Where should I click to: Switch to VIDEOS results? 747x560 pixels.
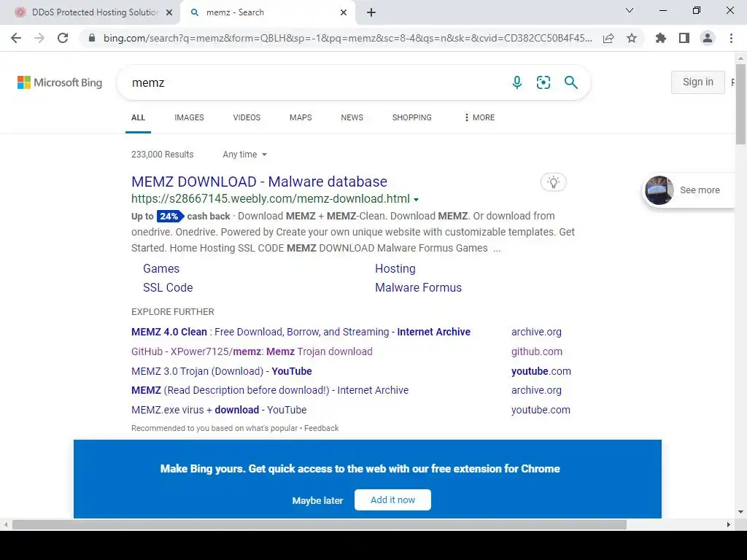[247, 117]
